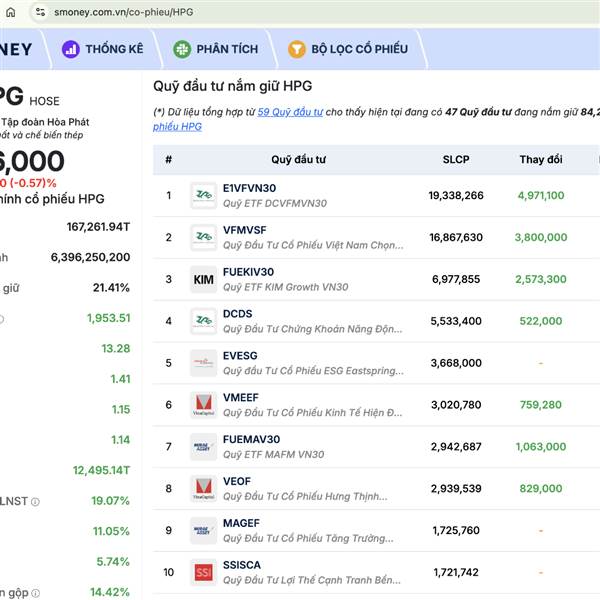Open the FUEMAV30 fund name
The height and width of the screenshot is (600, 600).
[251, 439]
